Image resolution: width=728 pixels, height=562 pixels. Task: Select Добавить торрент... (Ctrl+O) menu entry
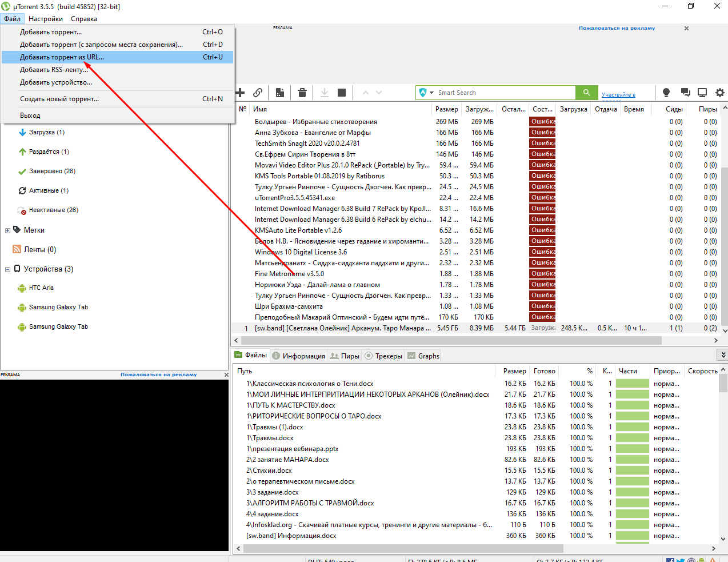point(117,32)
